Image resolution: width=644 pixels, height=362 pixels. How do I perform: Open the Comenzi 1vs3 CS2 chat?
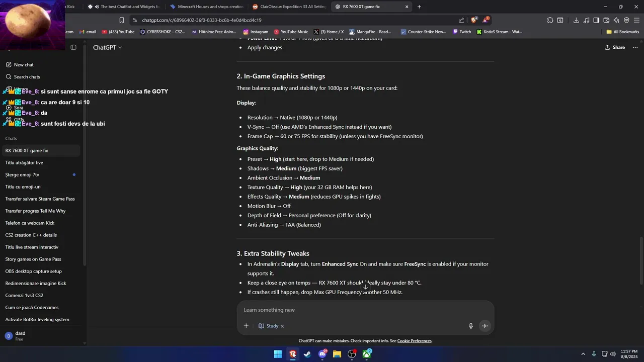(x=41, y=296)
